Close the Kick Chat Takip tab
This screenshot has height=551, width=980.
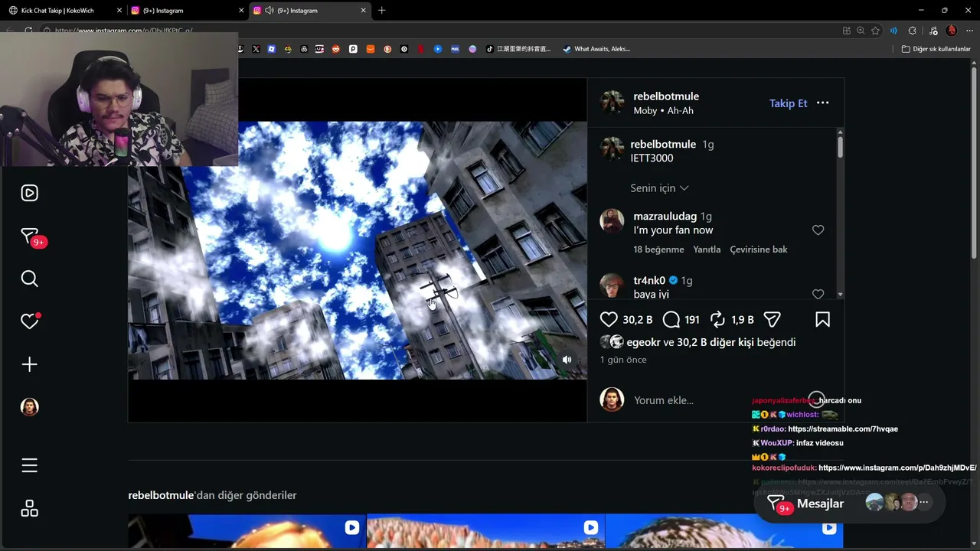(x=119, y=11)
